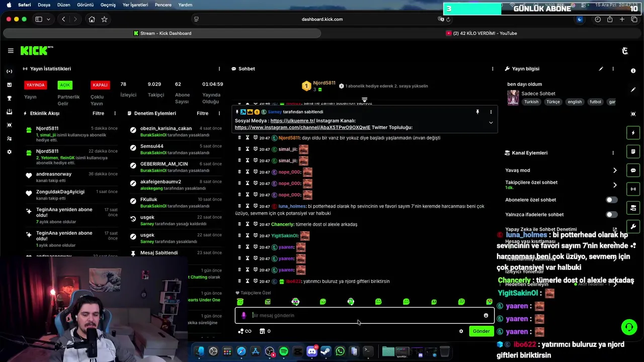Open the Yayın İstatistikleri panel's three-dot menu
644x362 pixels.
point(219,69)
